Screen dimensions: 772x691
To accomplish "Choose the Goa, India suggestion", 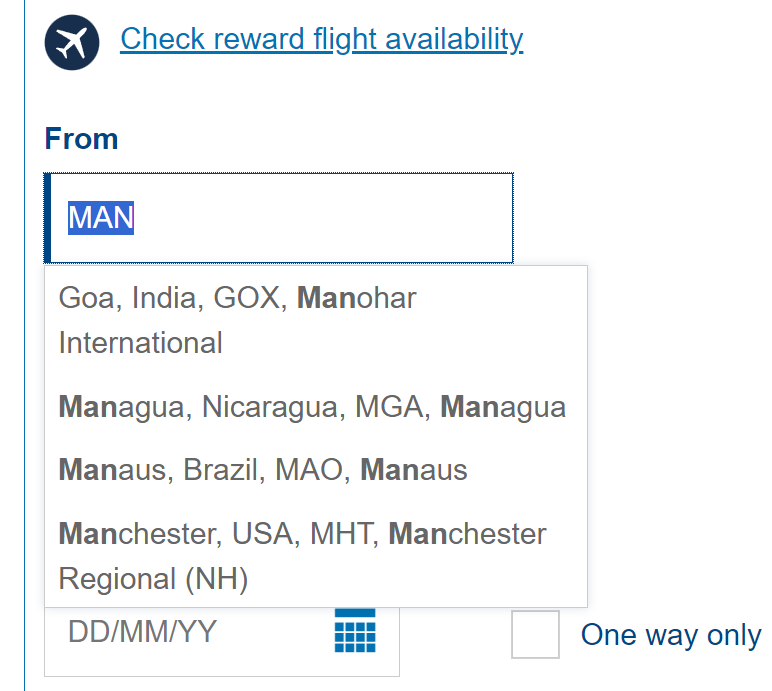I will click(236, 320).
